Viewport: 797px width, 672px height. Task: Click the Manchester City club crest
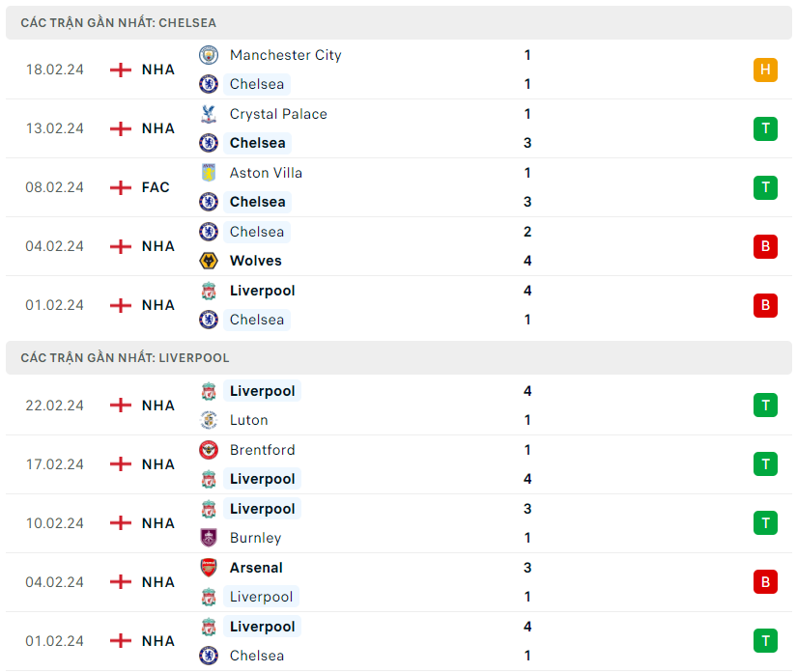(x=209, y=55)
